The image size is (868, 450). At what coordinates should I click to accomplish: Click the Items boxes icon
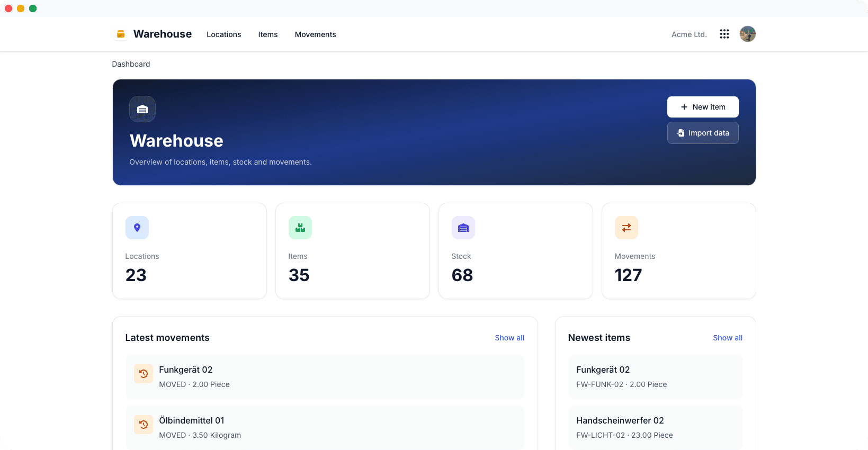click(300, 228)
